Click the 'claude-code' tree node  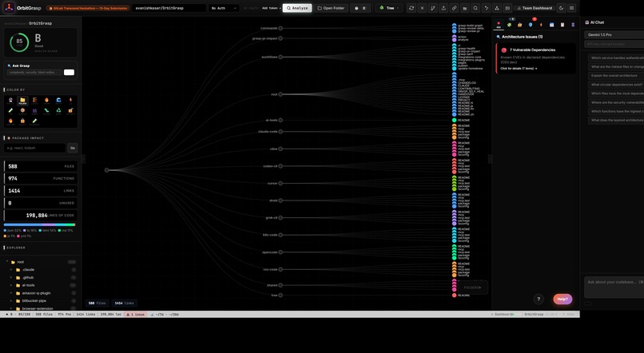pyautogui.click(x=280, y=132)
